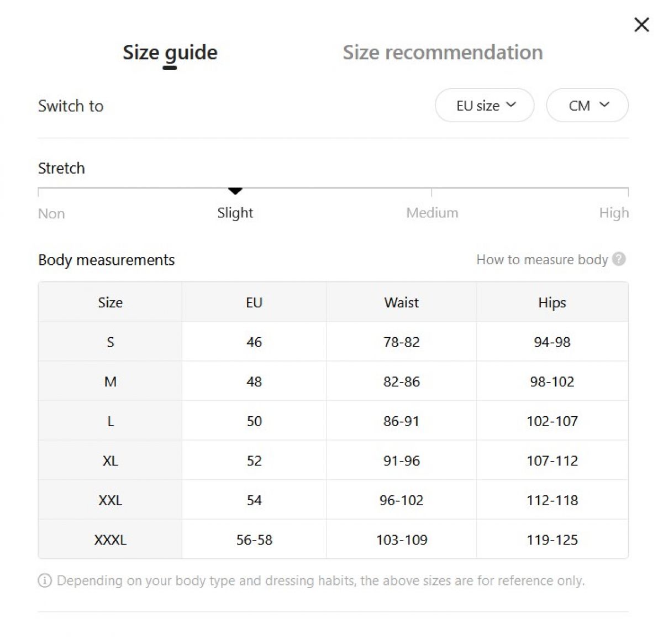The height and width of the screenshot is (644, 663).
Task: Click the Waist column header
Action: pos(402,302)
